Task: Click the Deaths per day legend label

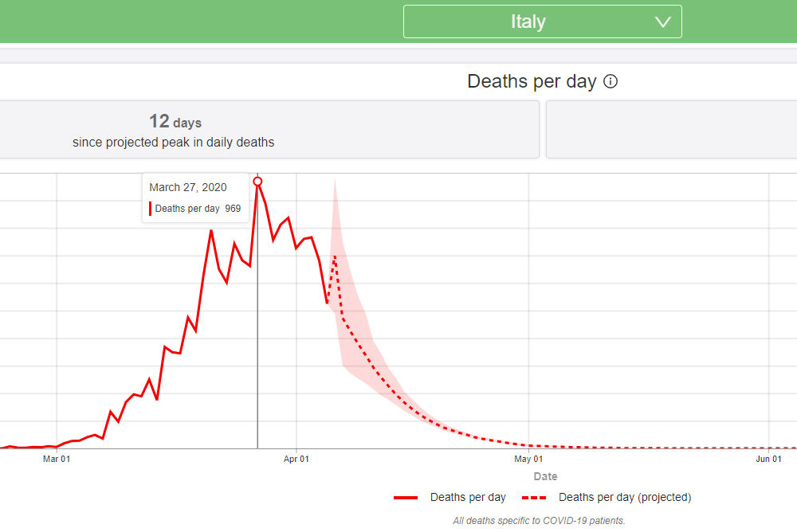Action: click(468, 498)
